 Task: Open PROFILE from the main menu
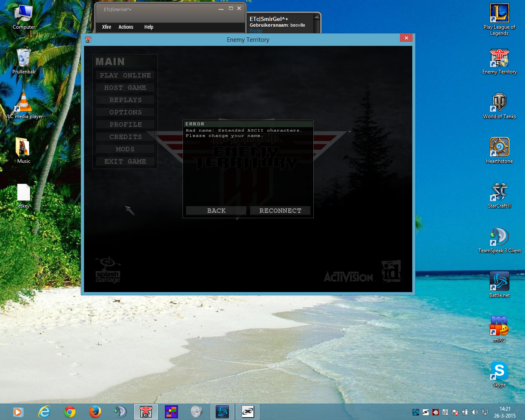point(125,125)
